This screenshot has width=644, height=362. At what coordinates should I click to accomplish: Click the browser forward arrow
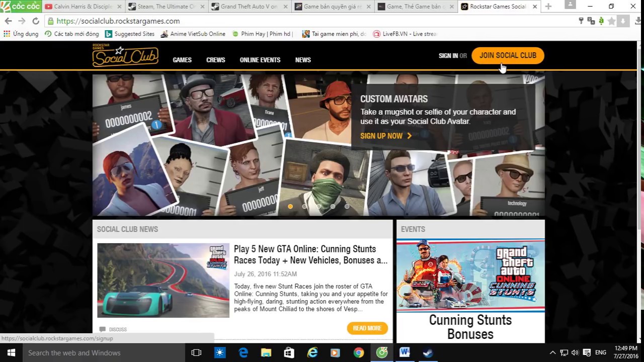coord(22,21)
